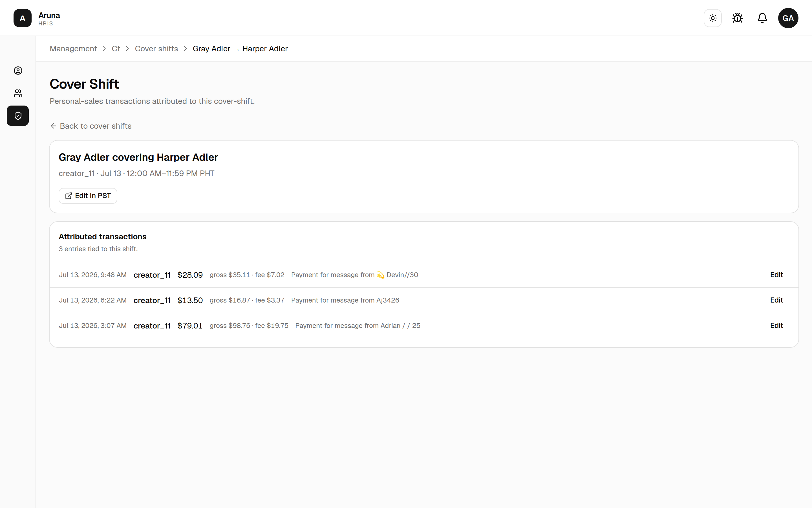
Task: Click Gray Adler covering Harper Adler title
Action: click(x=138, y=157)
